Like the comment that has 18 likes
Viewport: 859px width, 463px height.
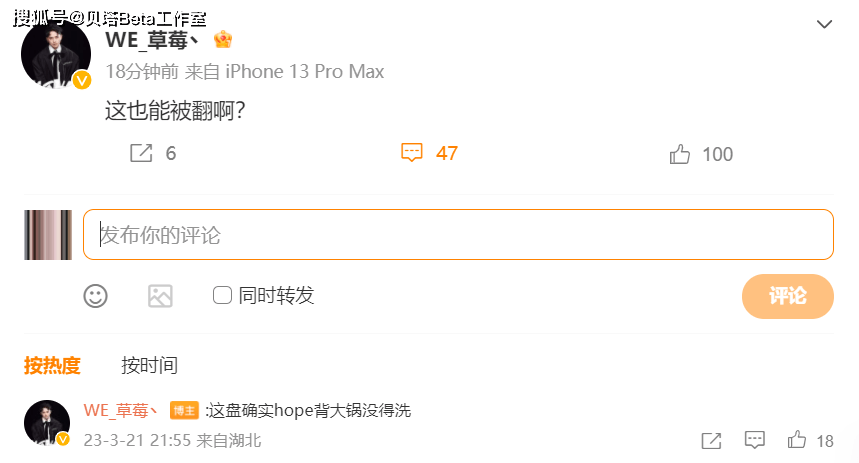pos(797,439)
